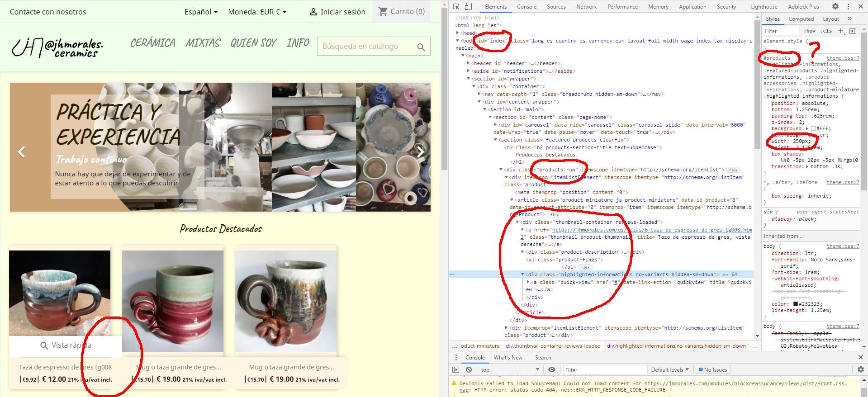Click the jhmorales ceramics logo
The height and width of the screenshot is (397, 868).
pyautogui.click(x=57, y=47)
